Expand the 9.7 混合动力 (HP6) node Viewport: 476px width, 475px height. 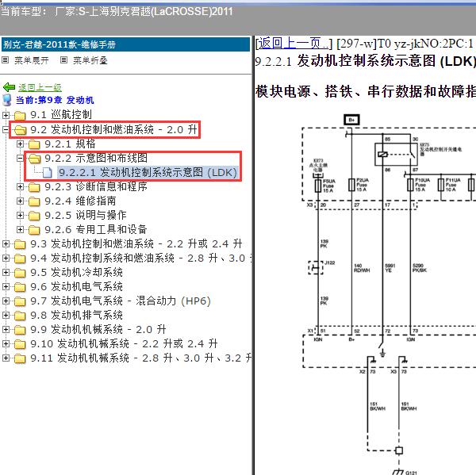6,301
